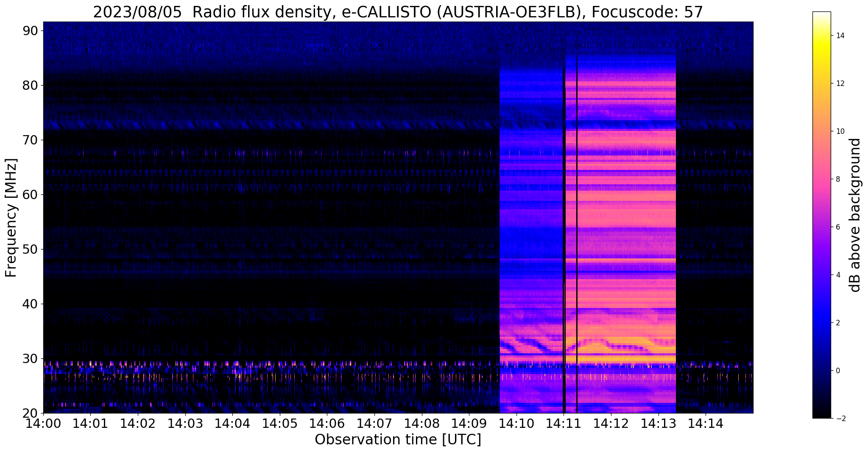Click the 14:00 time tick label
The width and height of the screenshot is (868, 452).
coord(43,423)
